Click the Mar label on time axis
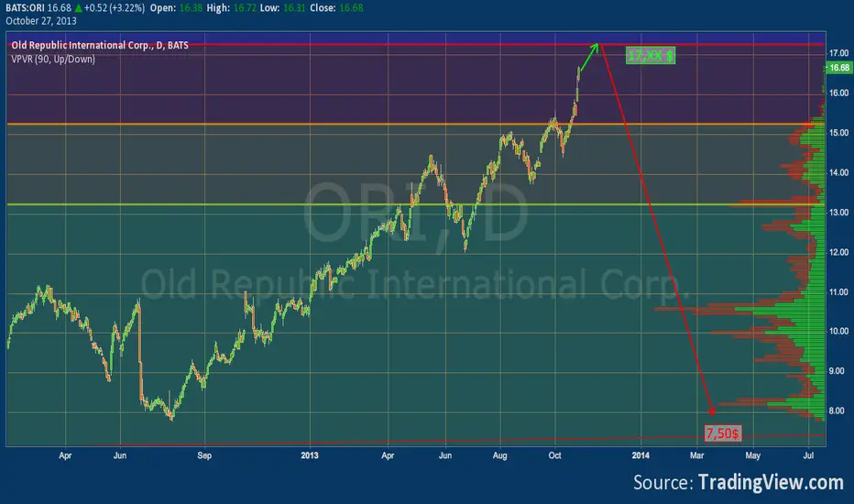854x504 pixels. [x=696, y=455]
